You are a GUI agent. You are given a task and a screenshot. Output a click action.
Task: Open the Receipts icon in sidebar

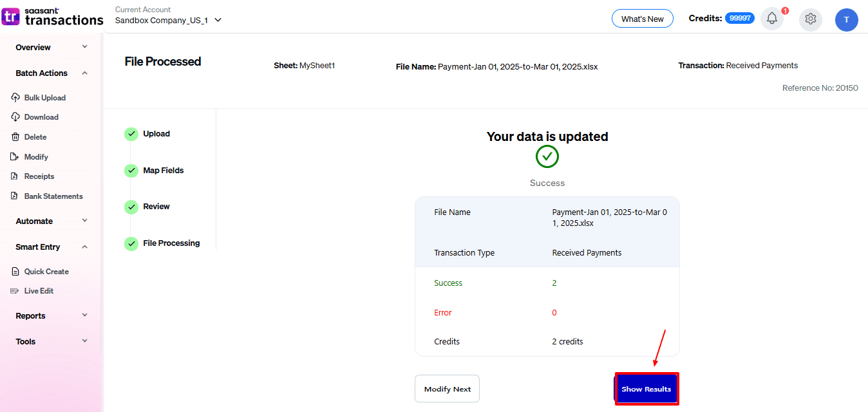[15, 176]
